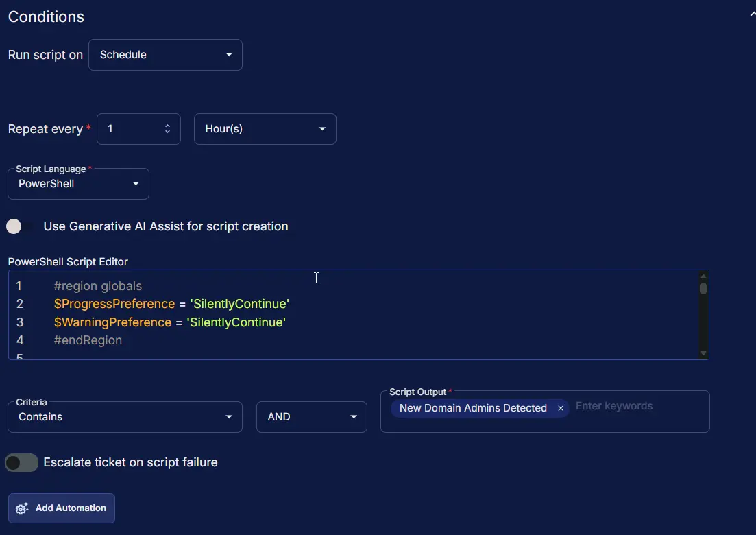Open the Hour(s) interval dropdown
Screen dimensions: 756x535
point(265,129)
